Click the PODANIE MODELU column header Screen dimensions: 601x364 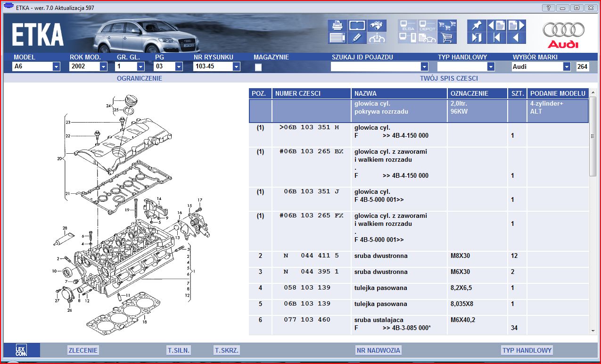pyautogui.click(x=558, y=93)
